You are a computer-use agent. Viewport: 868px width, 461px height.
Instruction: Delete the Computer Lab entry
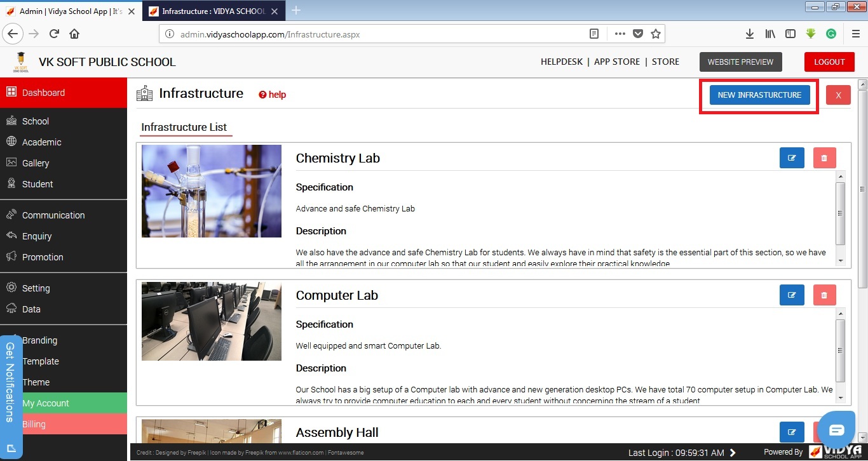(x=824, y=295)
